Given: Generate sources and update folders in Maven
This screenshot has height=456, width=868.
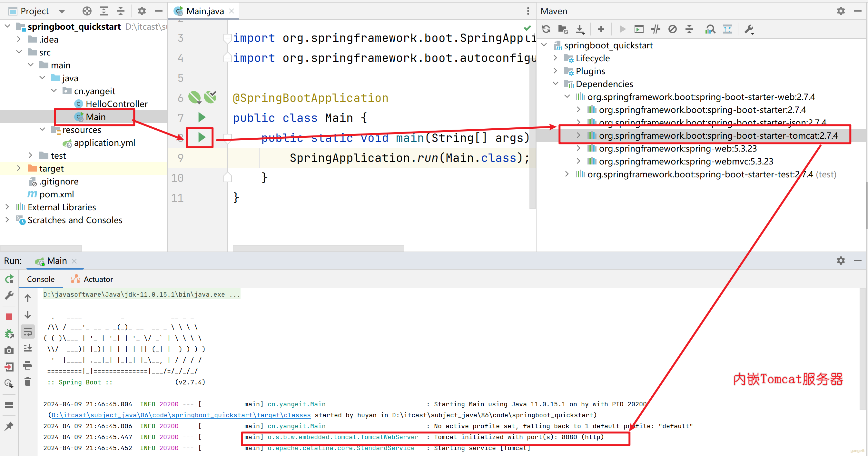Looking at the screenshot, I should coord(563,29).
